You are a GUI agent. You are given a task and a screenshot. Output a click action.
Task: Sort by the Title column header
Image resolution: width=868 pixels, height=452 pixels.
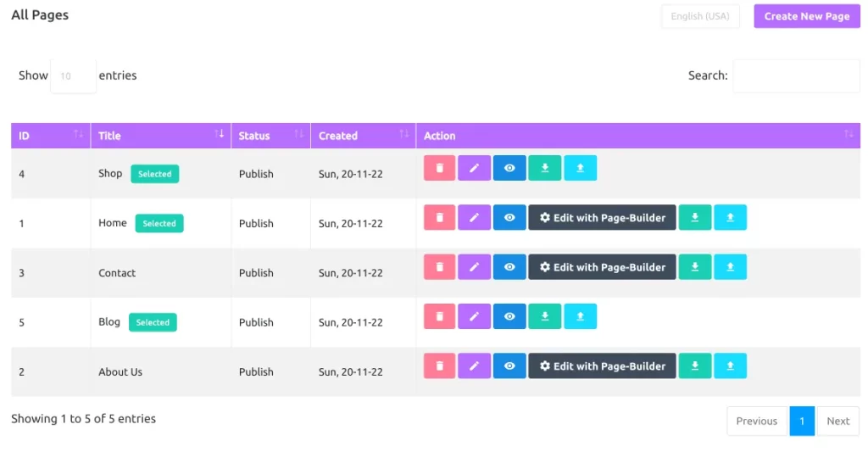coord(160,136)
